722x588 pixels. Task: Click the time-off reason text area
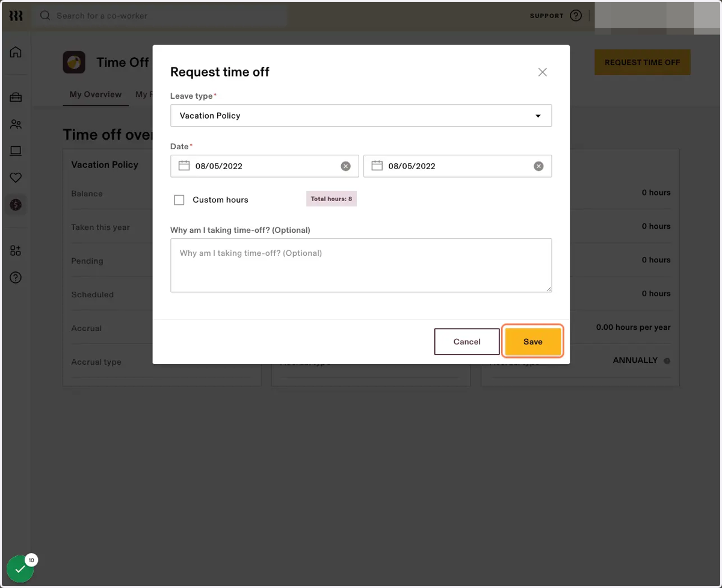[361, 265]
